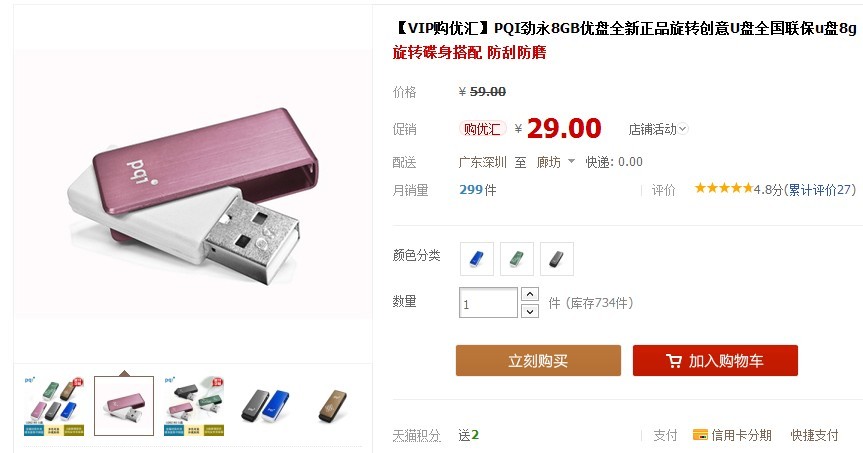The width and height of the screenshot is (863, 453).
Task: Click the 购优汇 promotion tag
Action: (482, 129)
